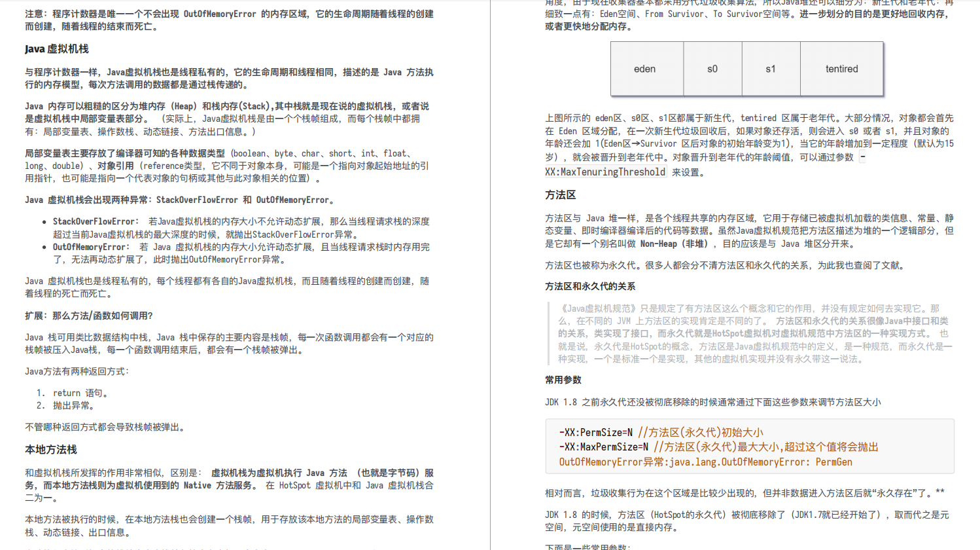Click the code "-XX:PermSize=N"
The image size is (980, 550).
coord(596,432)
